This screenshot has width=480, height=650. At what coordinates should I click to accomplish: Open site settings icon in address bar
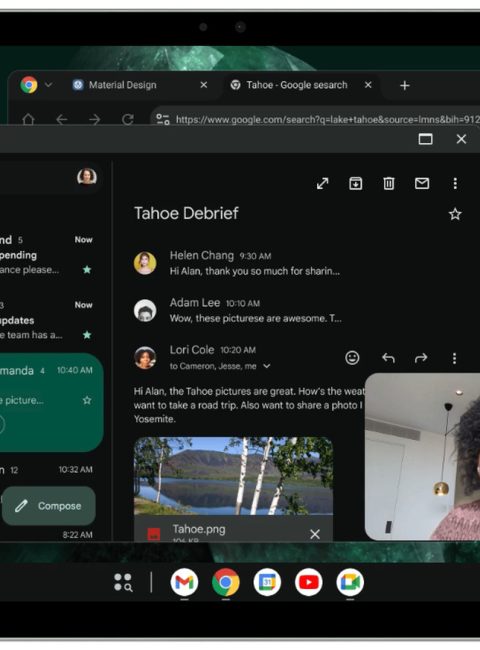point(162,119)
